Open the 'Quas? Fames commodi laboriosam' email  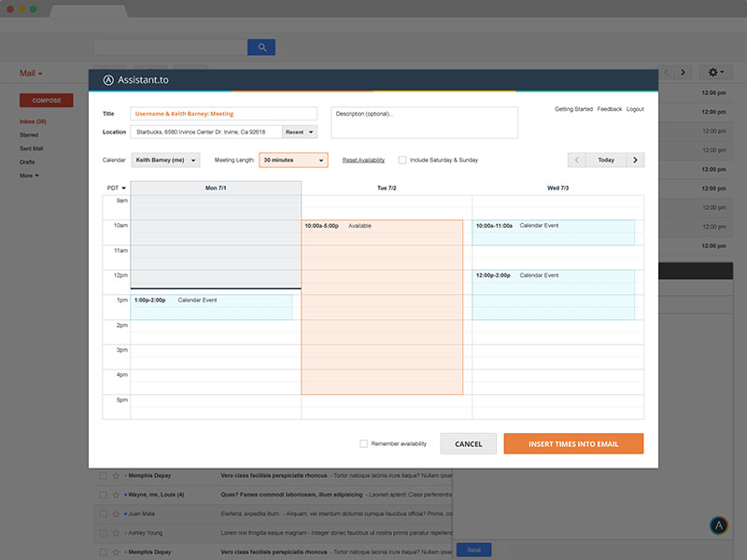point(274,495)
